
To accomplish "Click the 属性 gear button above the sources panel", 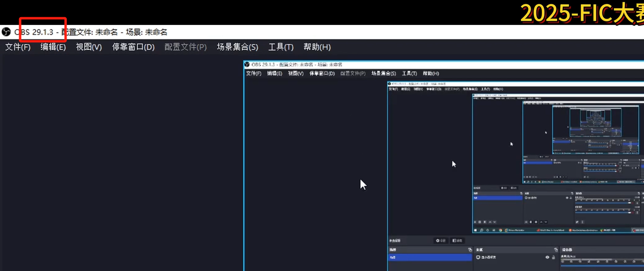I will click(x=441, y=241).
